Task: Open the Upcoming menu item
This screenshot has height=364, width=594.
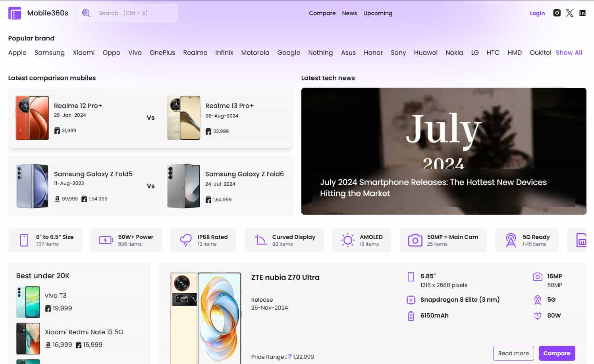Action: [x=378, y=13]
